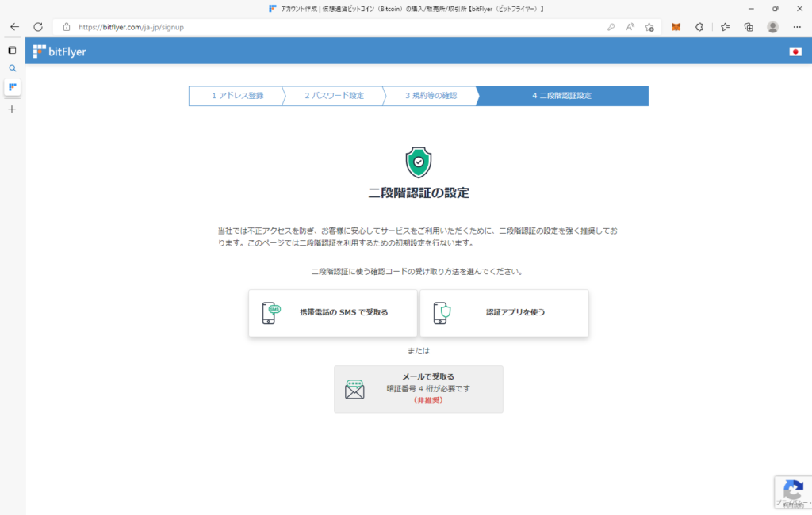This screenshot has width=812, height=515.
Task: Add page to favorites with star icon
Action: point(649,26)
